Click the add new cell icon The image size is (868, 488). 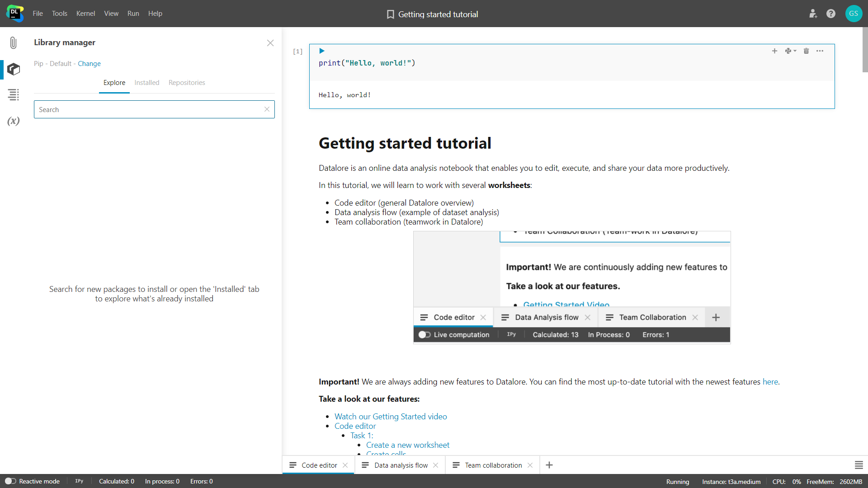pos(774,51)
